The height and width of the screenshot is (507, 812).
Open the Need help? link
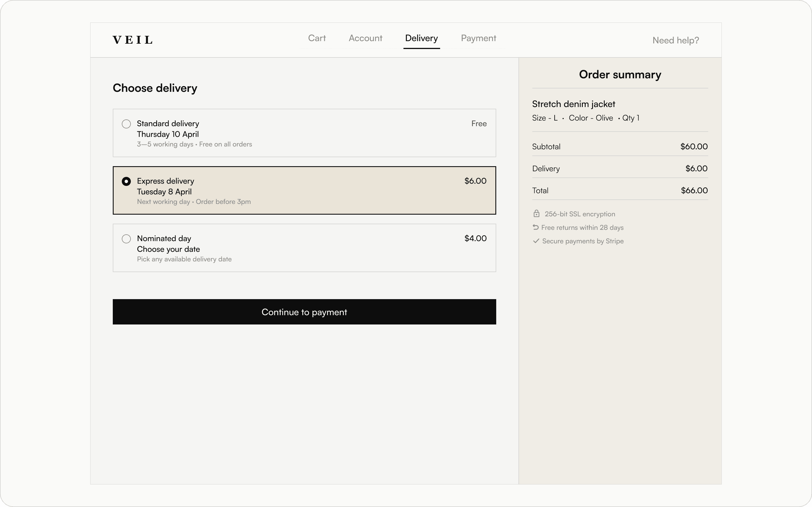pyautogui.click(x=676, y=40)
